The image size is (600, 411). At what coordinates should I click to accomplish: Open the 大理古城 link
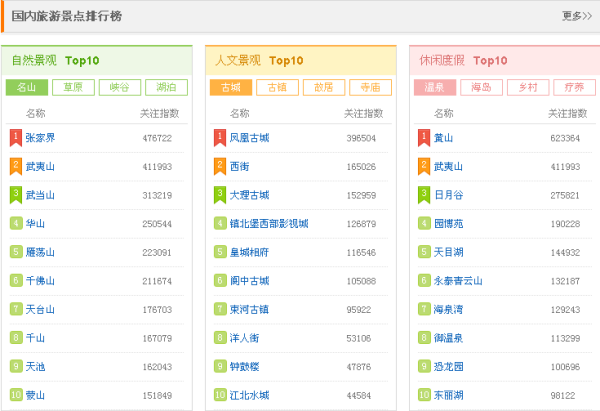pos(249,195)
